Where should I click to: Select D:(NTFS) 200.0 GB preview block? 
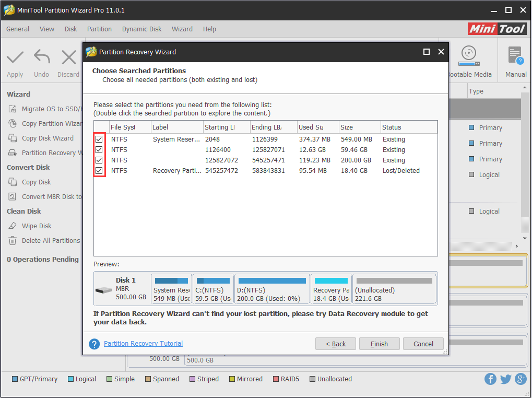[x=272, y=289]
